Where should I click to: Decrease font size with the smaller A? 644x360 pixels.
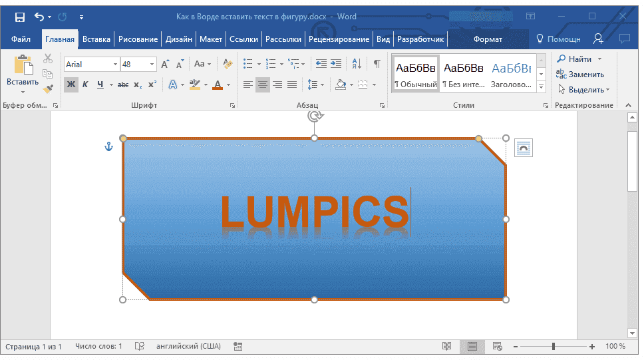point(180,64)
